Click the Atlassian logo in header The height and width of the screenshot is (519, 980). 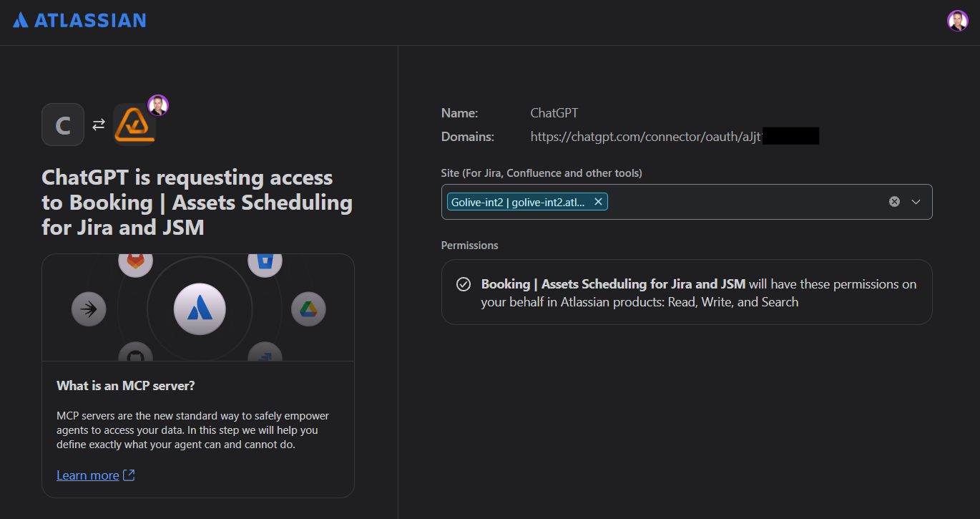[79, 21]
